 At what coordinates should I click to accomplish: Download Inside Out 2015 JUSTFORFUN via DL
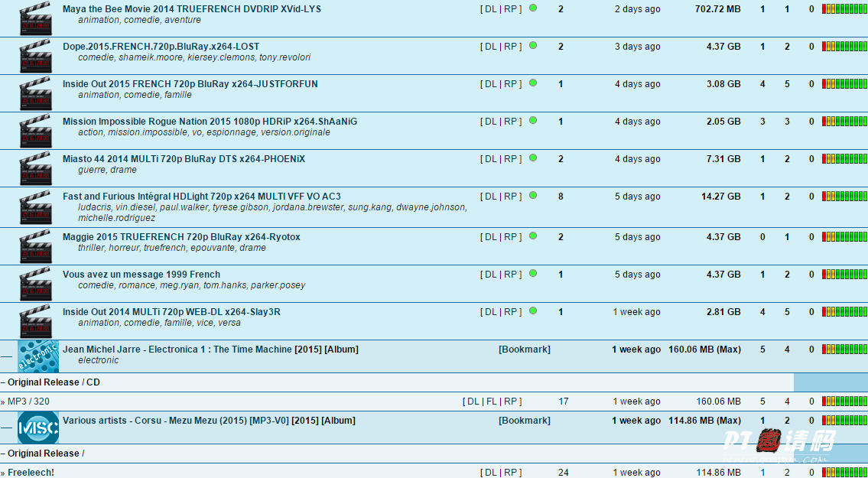491,83
